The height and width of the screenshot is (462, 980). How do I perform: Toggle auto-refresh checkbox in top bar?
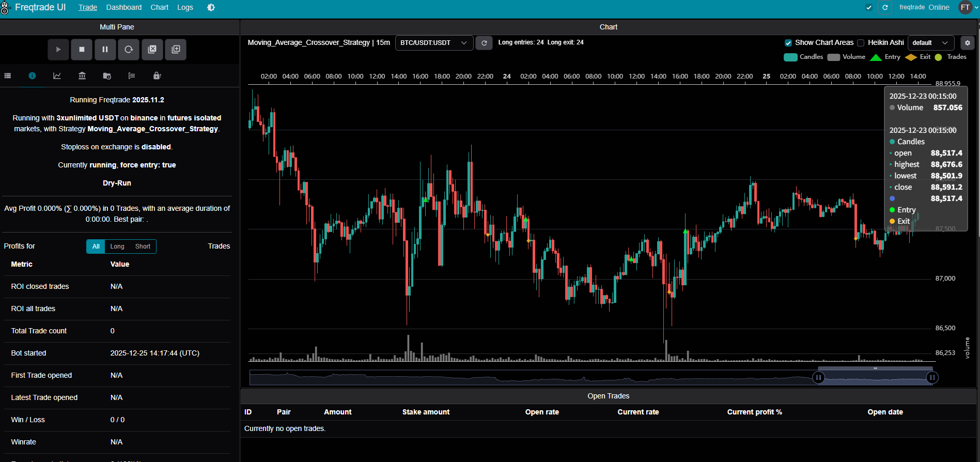(869, 7)
